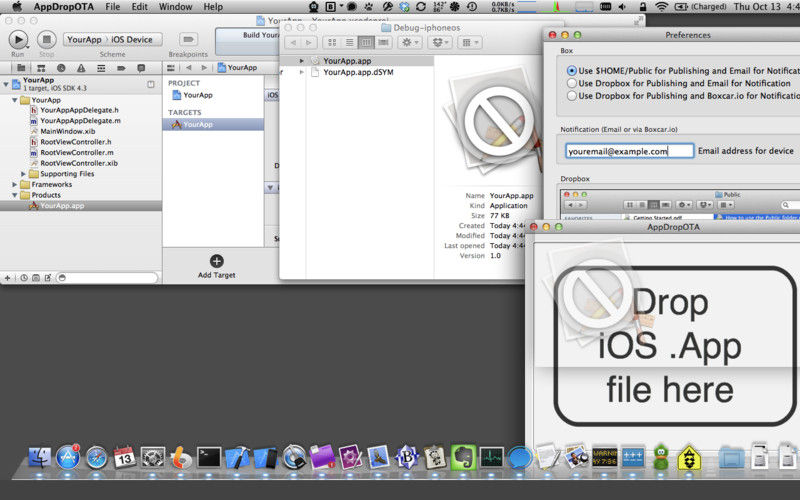
Task: Open the Apple menu
Action: click(x=17, y=7)
